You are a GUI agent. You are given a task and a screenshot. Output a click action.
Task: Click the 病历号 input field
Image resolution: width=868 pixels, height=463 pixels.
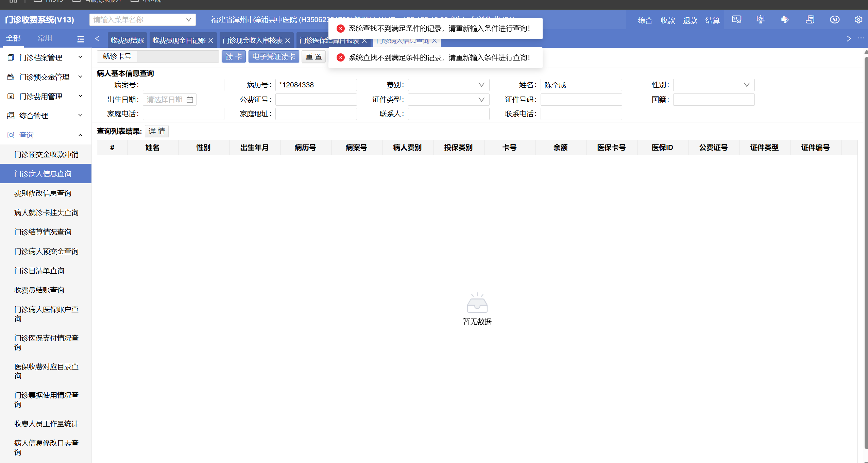[316, 85]
